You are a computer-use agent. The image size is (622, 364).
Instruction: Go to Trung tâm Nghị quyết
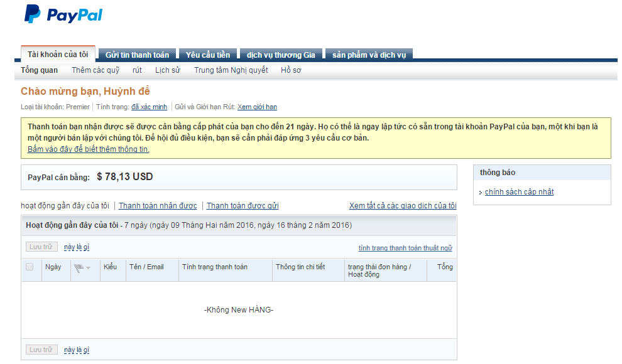pyautogui.click(x=231, y=70)
